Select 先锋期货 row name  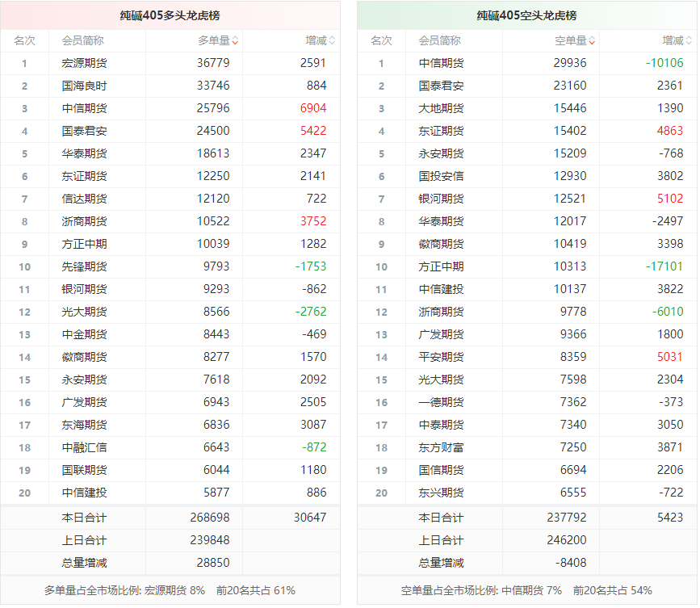tap(85, 266)
